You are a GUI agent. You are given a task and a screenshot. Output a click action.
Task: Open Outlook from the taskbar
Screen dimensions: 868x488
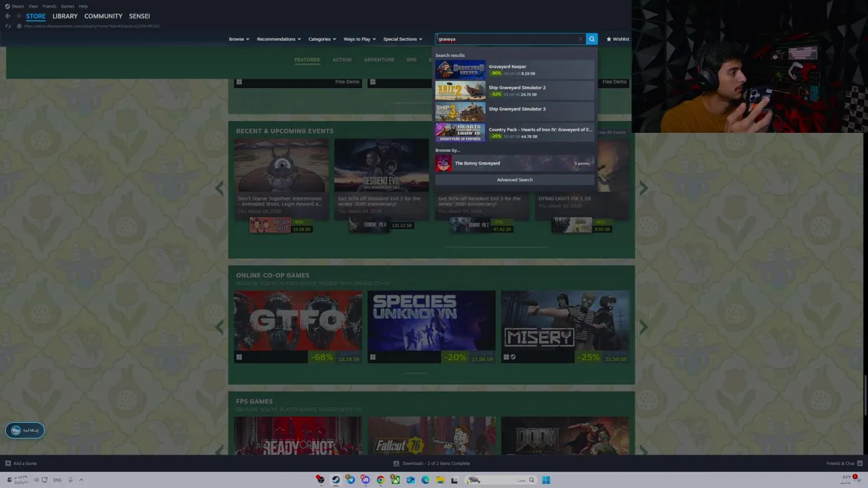410,480
